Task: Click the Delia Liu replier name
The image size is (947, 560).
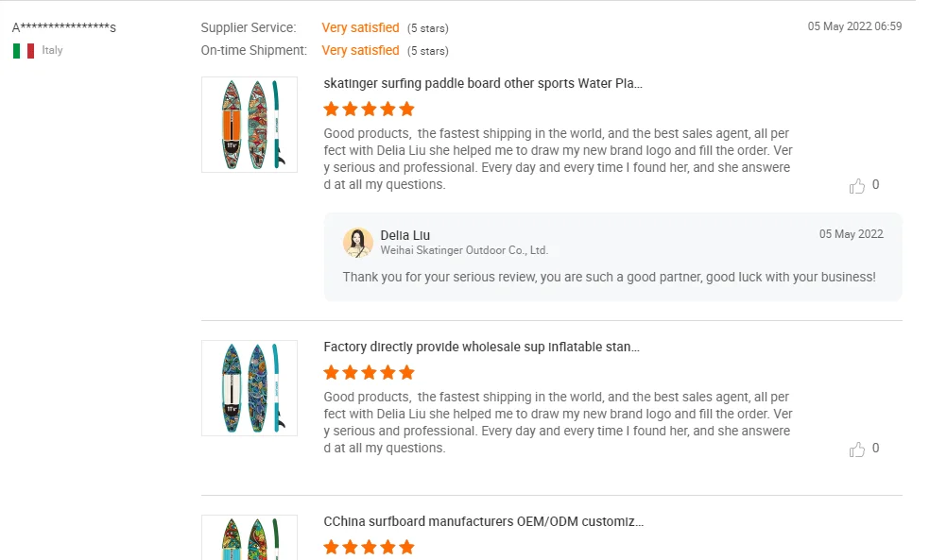Action: (405, 235)
